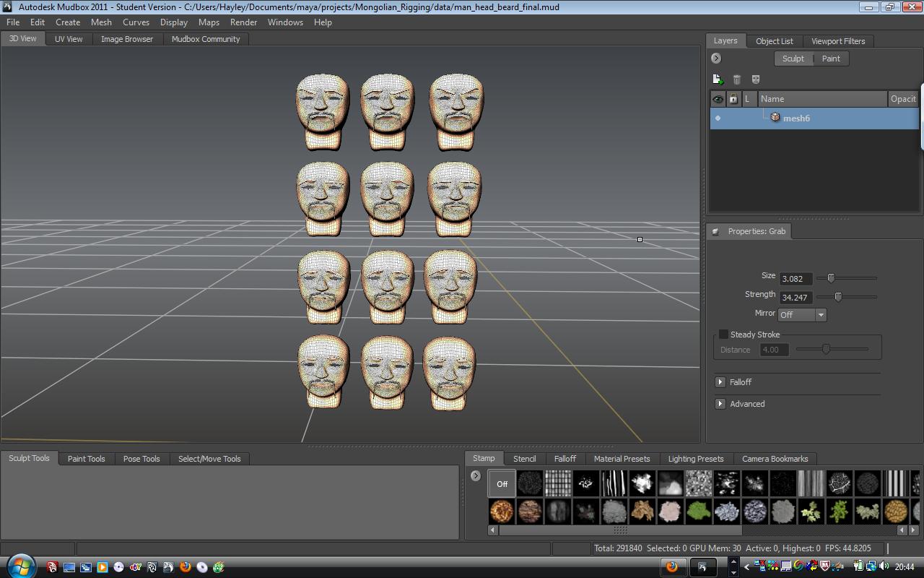Click the lock column header icon
The image size is (924, 578).
pos(733,99)
